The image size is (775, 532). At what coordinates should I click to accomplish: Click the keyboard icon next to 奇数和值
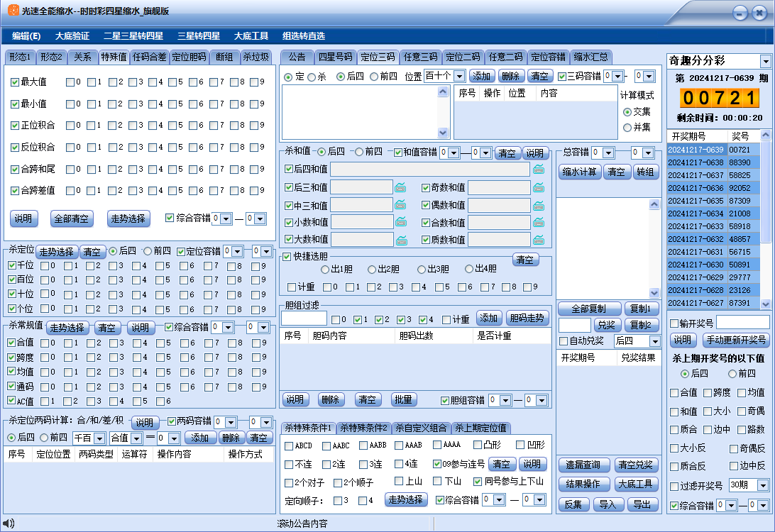tap(539, 187)
